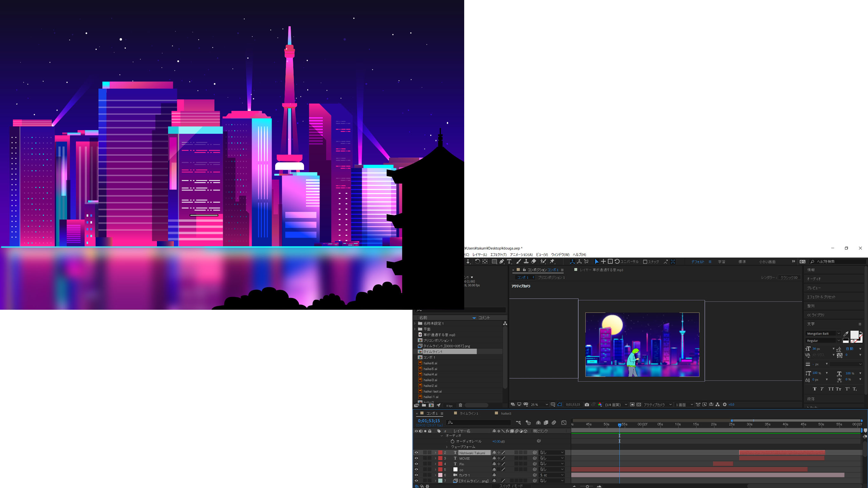
Task: Toggle transparency grid in composition viewer
Action: pyautogui.click(x=639, y=405)
